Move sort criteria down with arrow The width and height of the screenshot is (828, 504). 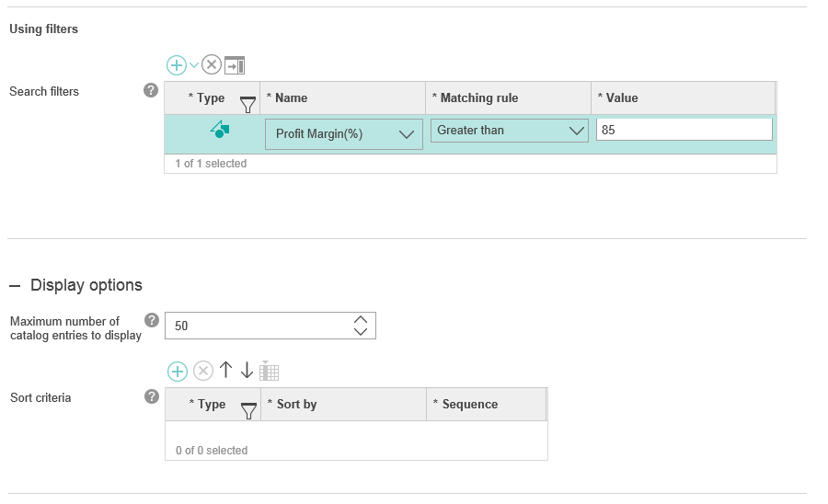[x=247, y=371]
